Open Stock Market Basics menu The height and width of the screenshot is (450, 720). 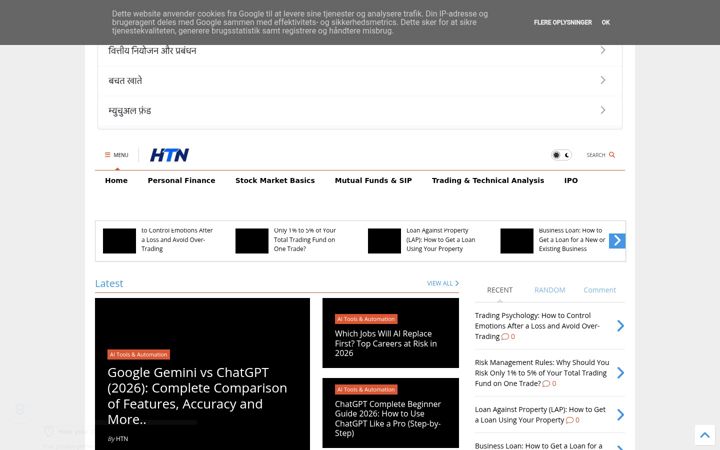(x=275, y=180)
